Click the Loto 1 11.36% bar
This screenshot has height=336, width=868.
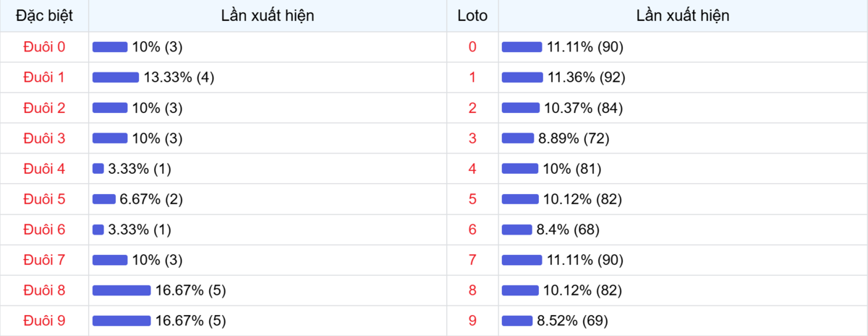522,77
